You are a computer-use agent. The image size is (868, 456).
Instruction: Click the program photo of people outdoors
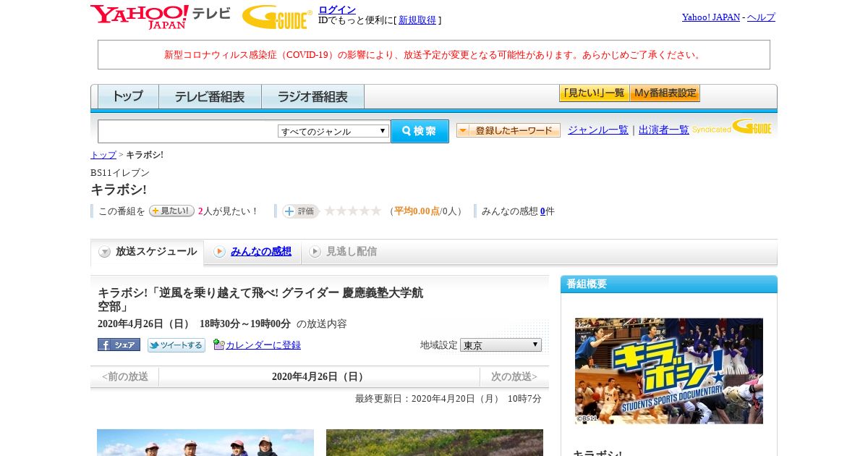pos(205,442)
